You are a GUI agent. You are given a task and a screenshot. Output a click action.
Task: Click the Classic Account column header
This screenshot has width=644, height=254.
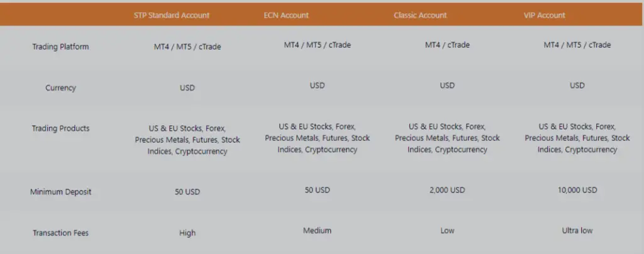click(420, 15)
